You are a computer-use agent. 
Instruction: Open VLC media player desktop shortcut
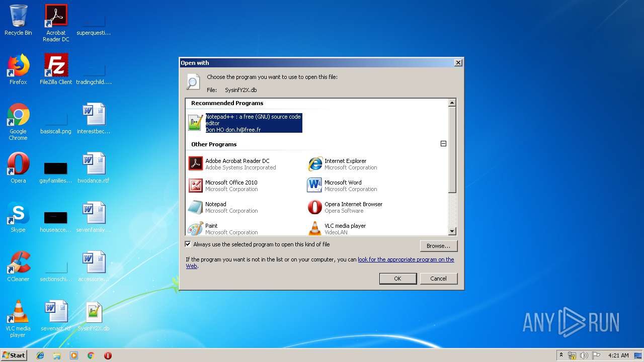point(18,319)
